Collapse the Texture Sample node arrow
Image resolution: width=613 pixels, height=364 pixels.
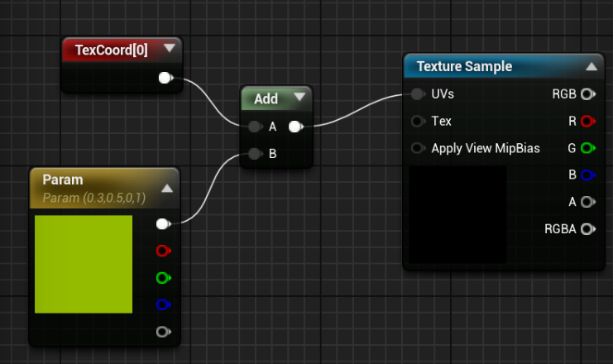point(591,67)
